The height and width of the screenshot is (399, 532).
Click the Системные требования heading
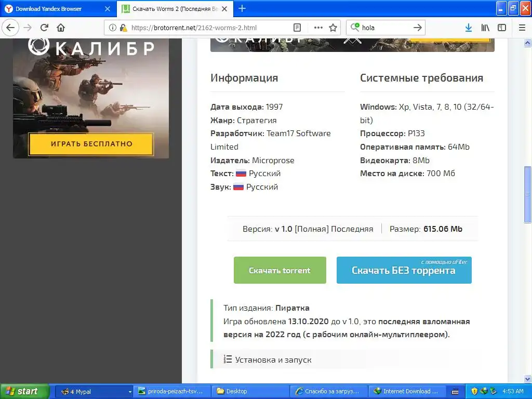tap(421, 78)
